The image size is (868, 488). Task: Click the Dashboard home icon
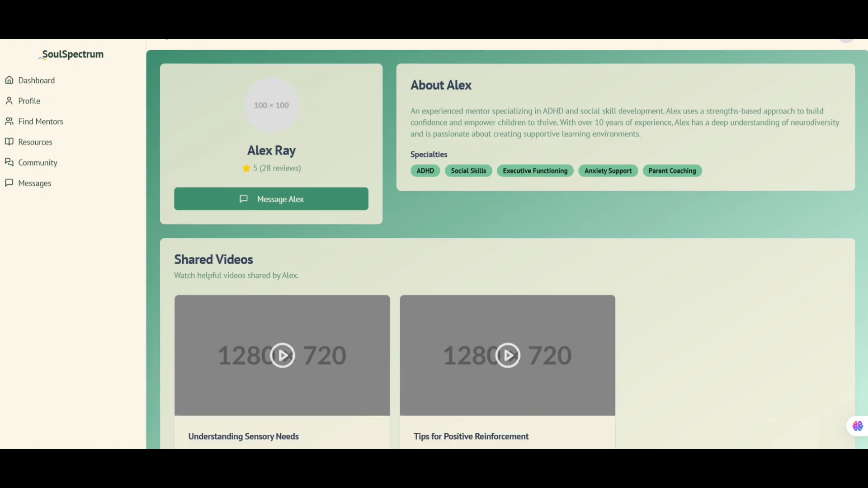tap(9, 80)
